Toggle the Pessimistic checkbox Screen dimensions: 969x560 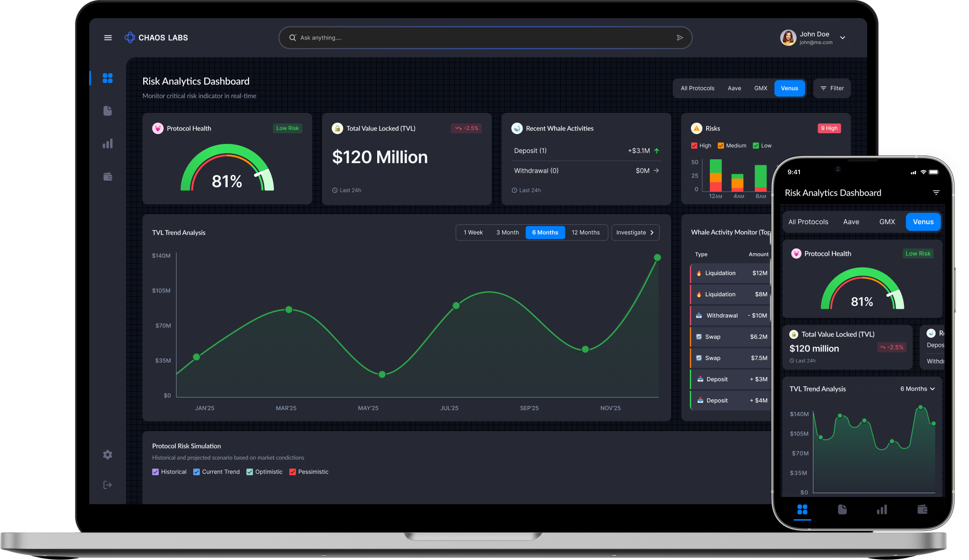click(293, 472)
